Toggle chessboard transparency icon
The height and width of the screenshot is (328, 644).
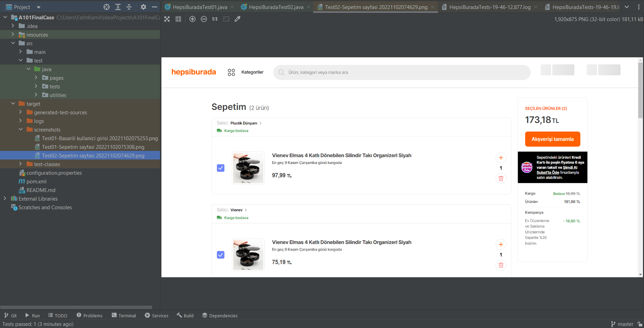pyautogui.click(x=167, y=19)
